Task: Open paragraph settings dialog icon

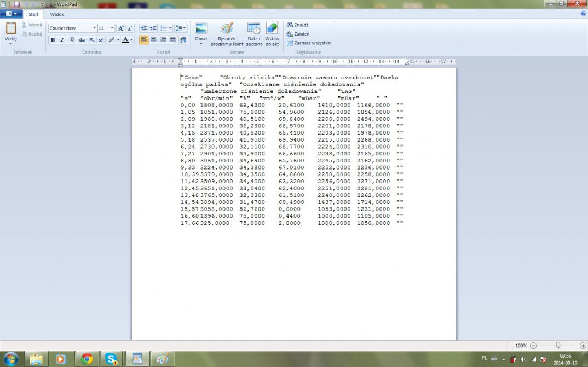Action: pos(183,40)
